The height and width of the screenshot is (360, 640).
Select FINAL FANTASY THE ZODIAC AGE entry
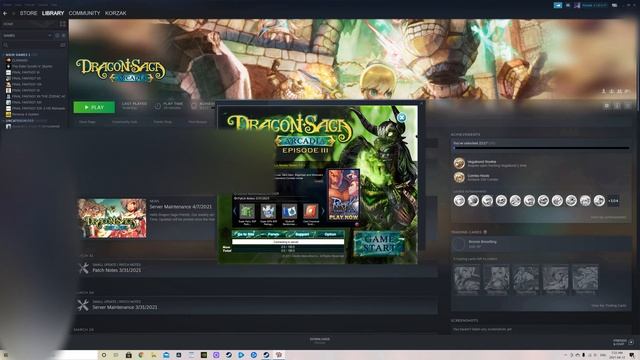pos(38,96)
